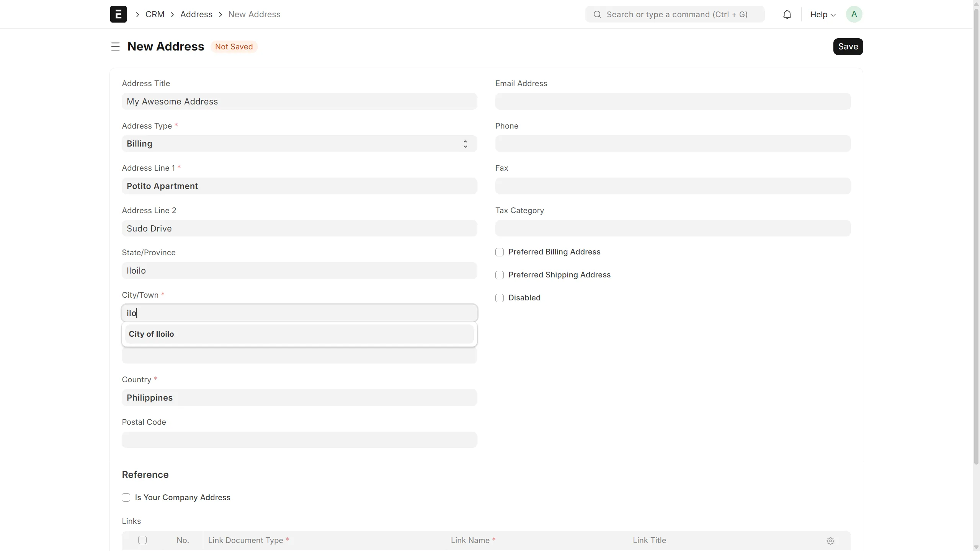
Task: Enable Preferred Shipping Address
Action: coord(499,275)
